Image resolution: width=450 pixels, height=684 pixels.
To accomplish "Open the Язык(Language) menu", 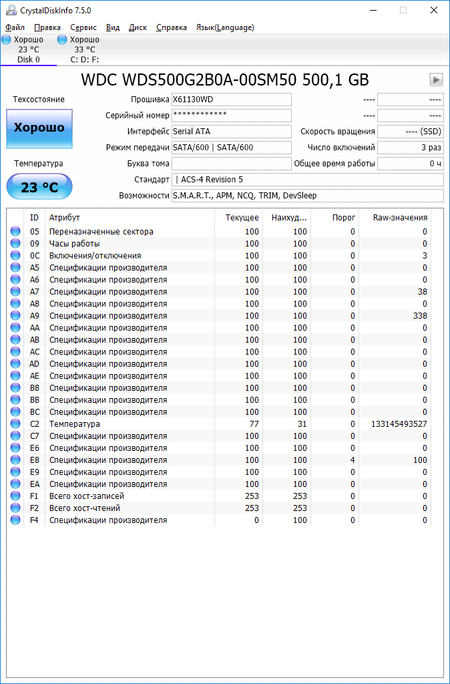I will [x=225, y=27].
